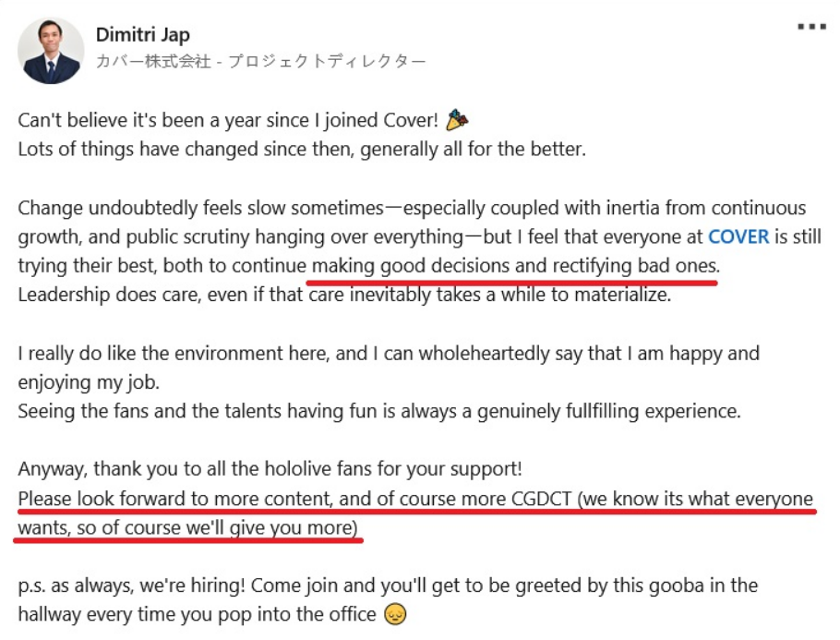Image resolution: width=840 pixels, height=640 pixels.
Task: Click the "thank you to all the hololive fans" line
Action: click(x=270, y=469)
